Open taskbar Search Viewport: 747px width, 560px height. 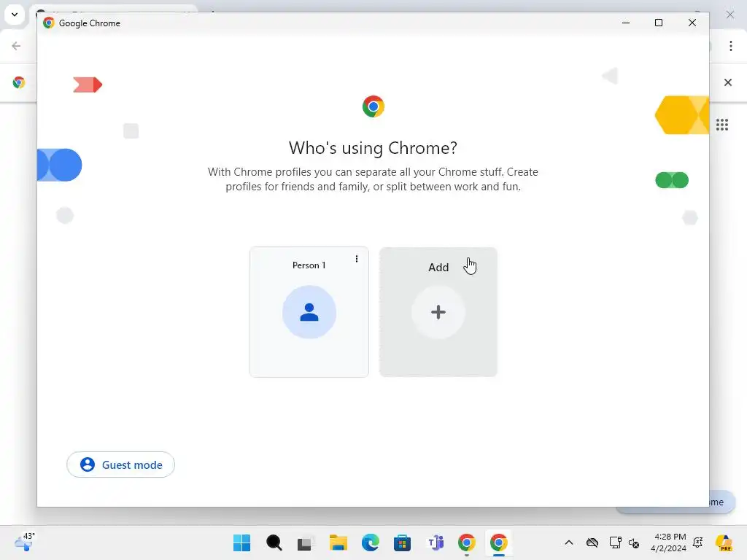coord(274,542)
